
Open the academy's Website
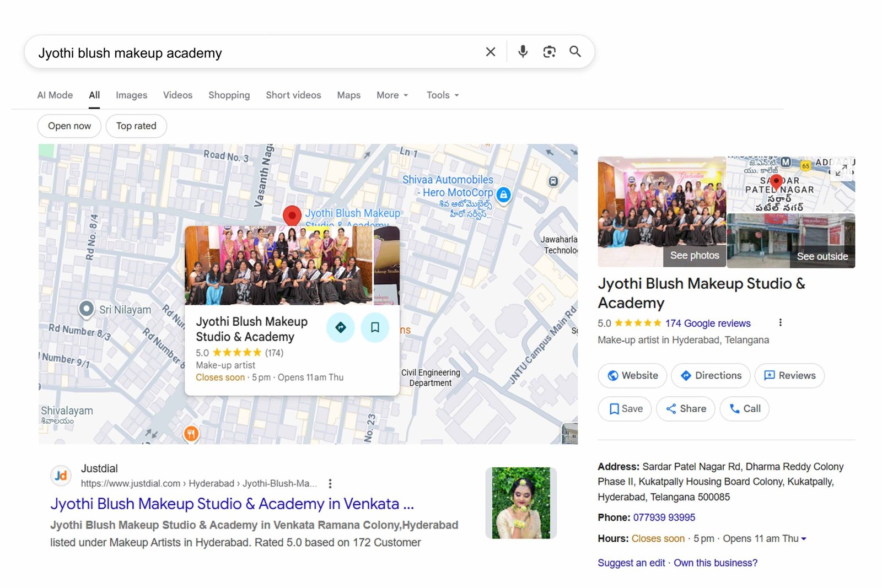632,375
